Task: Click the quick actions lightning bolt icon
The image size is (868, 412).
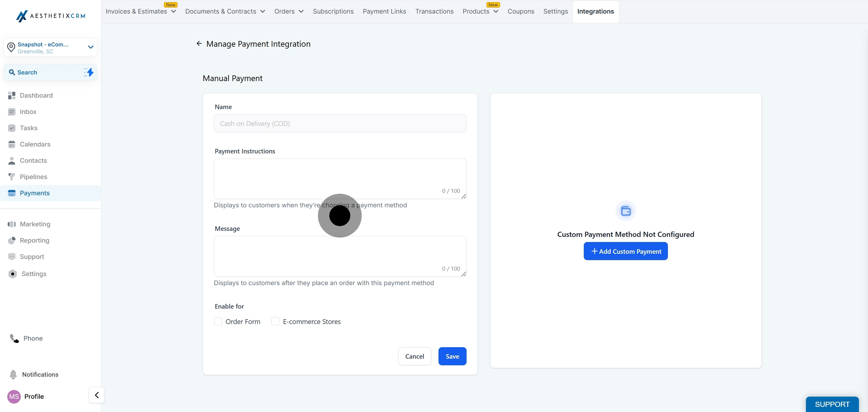Action: coord(89,72)
